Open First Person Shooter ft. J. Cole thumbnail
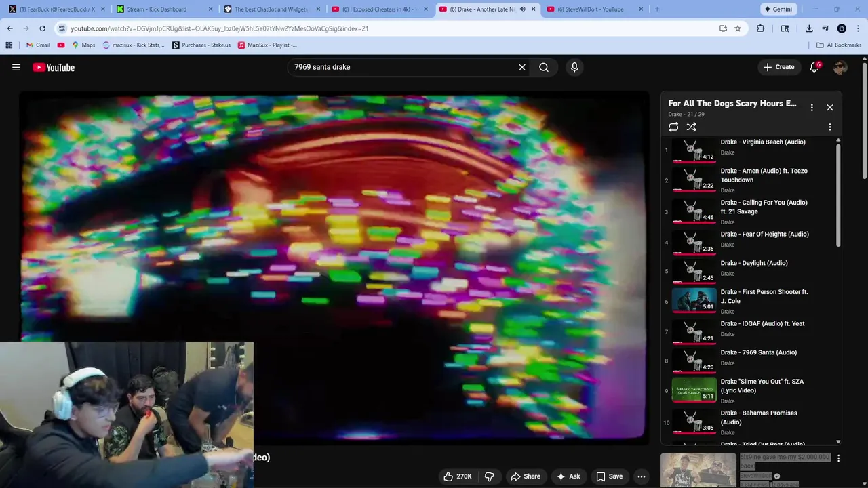The image size is (868, 488). 694,300
